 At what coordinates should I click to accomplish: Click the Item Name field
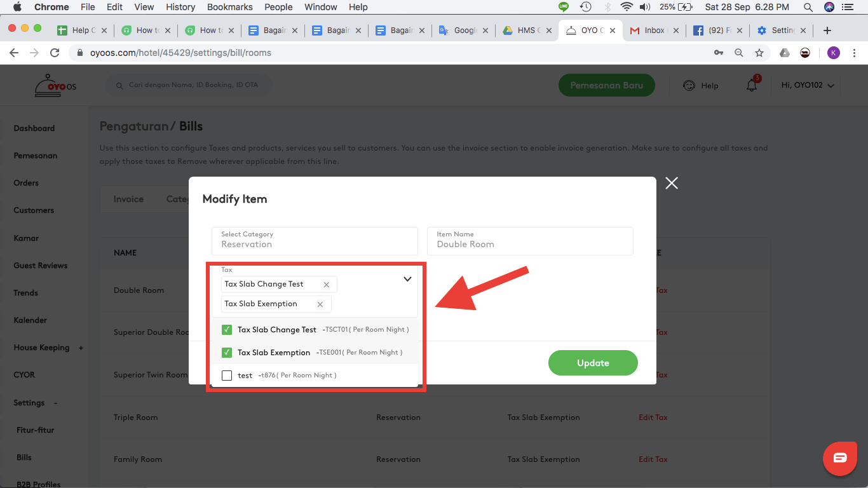click(x=530, y=241)
